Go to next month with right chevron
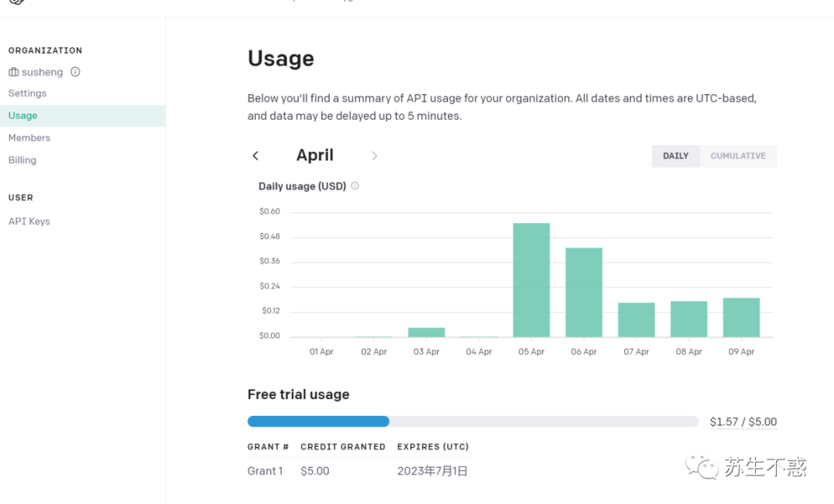The image size is (834, 504). click(x=375, y=156)
